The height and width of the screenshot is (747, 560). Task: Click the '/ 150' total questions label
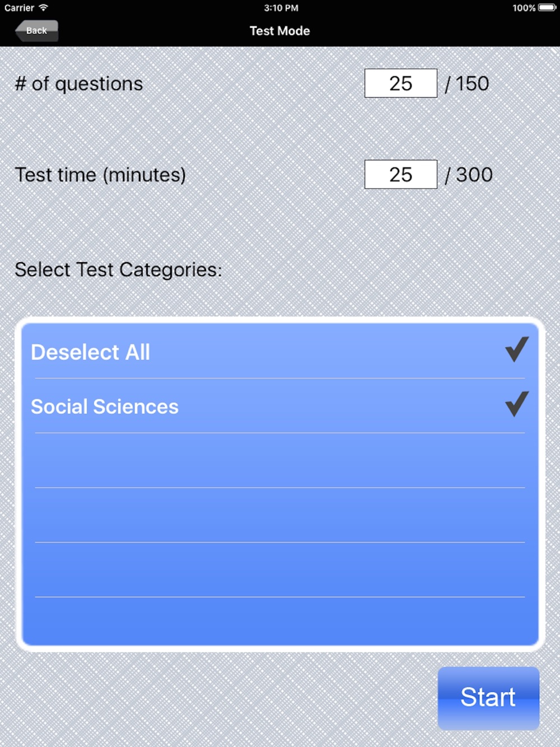click(467, 83)
